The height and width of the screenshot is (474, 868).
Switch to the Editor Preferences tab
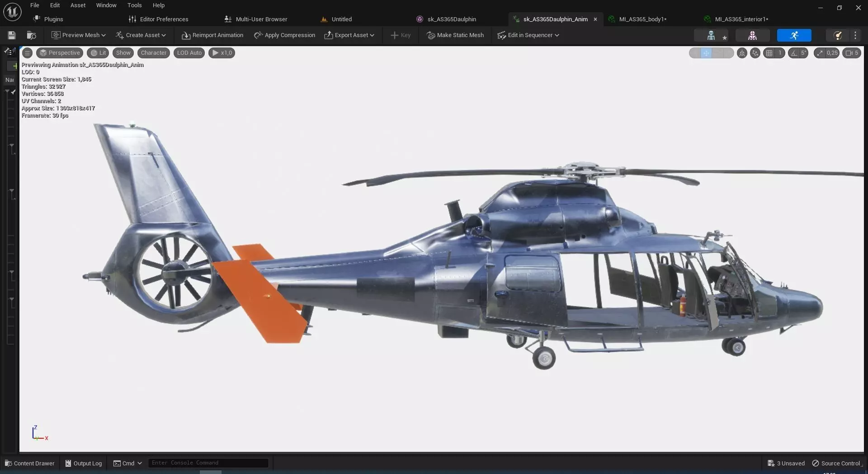tap(159, 19)
